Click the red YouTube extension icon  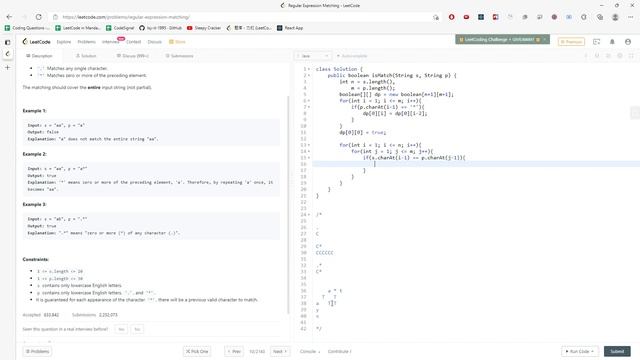click(466, 17)
